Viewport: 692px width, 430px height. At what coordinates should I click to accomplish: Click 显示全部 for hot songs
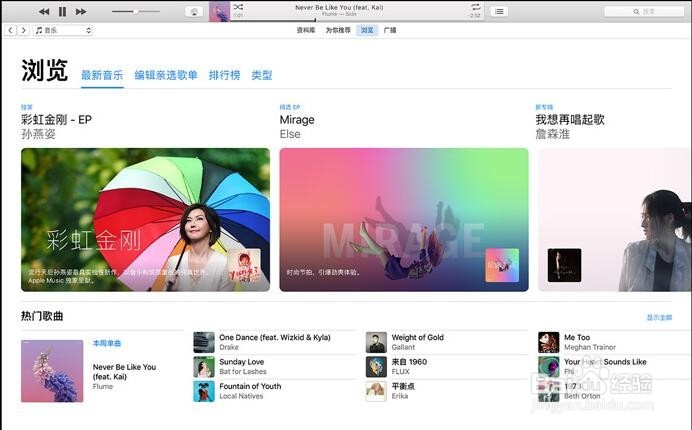coord(659,317)
